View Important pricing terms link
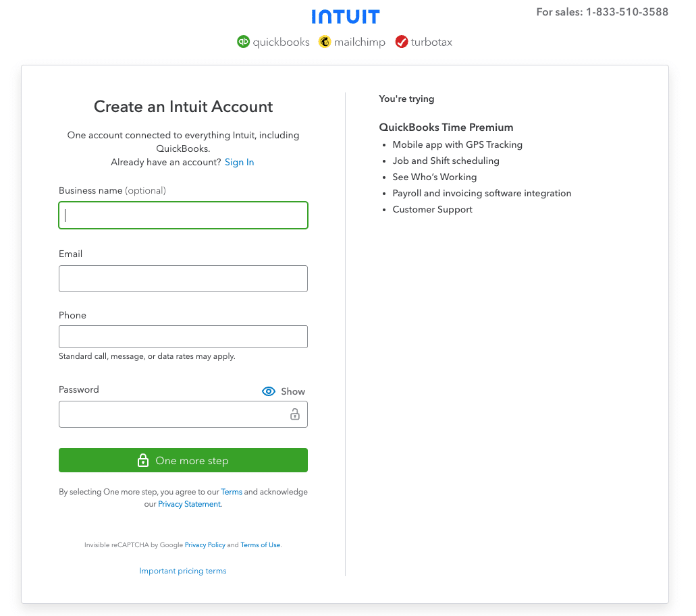Image resolution: width=696 pixels, height=616 pixels. click(183, 571)
